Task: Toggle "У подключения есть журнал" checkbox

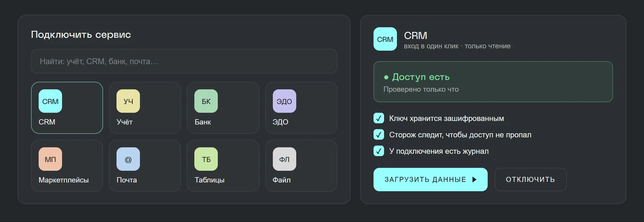Action: [379, 151]
